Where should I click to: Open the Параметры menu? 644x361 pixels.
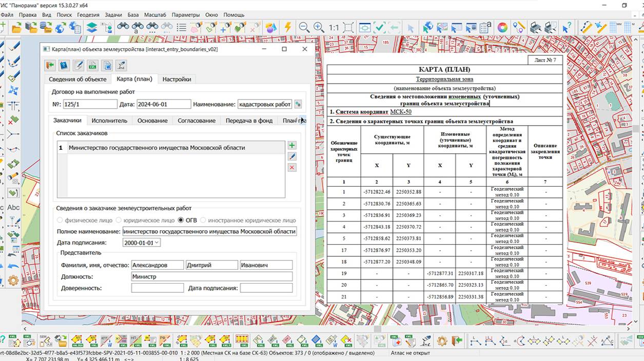pos(186,15)
